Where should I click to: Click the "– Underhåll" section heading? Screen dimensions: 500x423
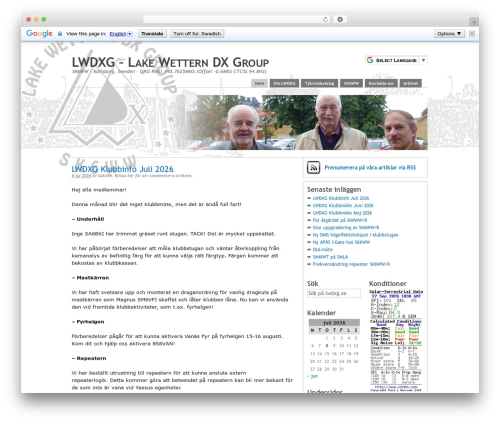click(88, 219)
